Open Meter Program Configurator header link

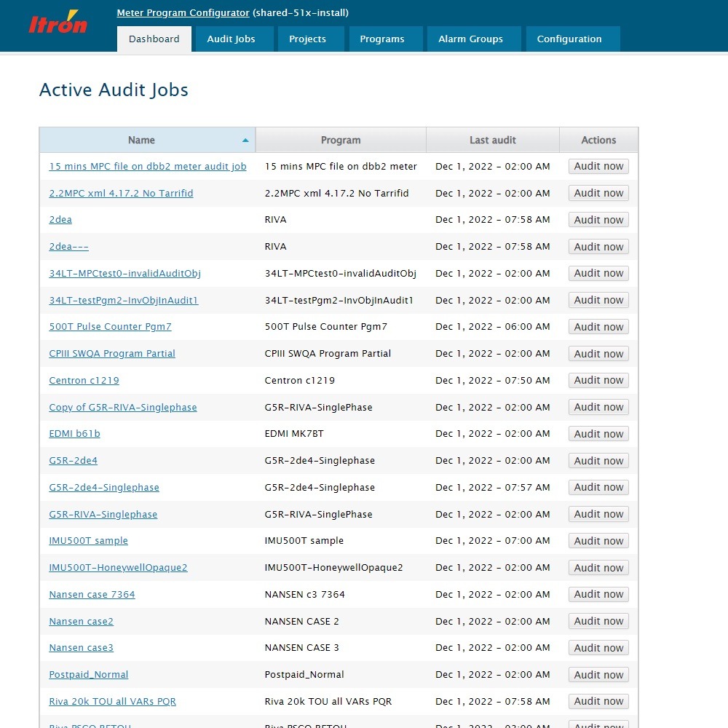[x=183, y=12]
